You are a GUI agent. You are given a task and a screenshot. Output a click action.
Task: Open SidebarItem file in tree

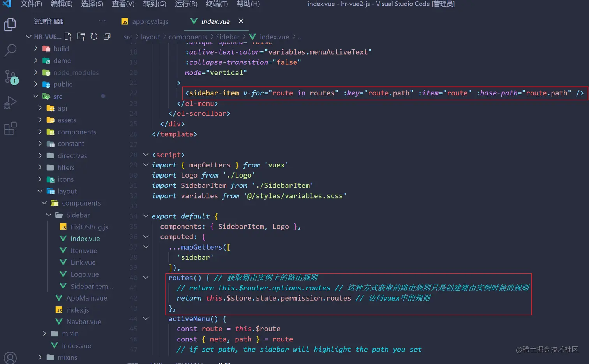(x=92, y=286)
